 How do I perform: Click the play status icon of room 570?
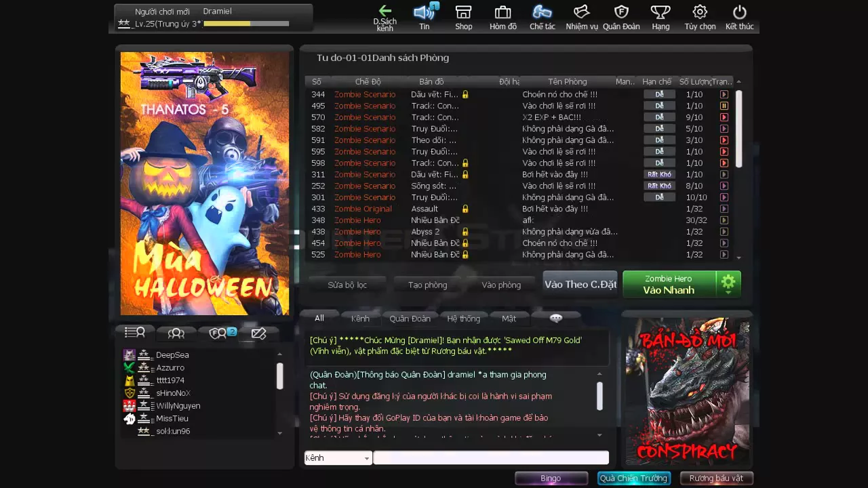[724, 117]
